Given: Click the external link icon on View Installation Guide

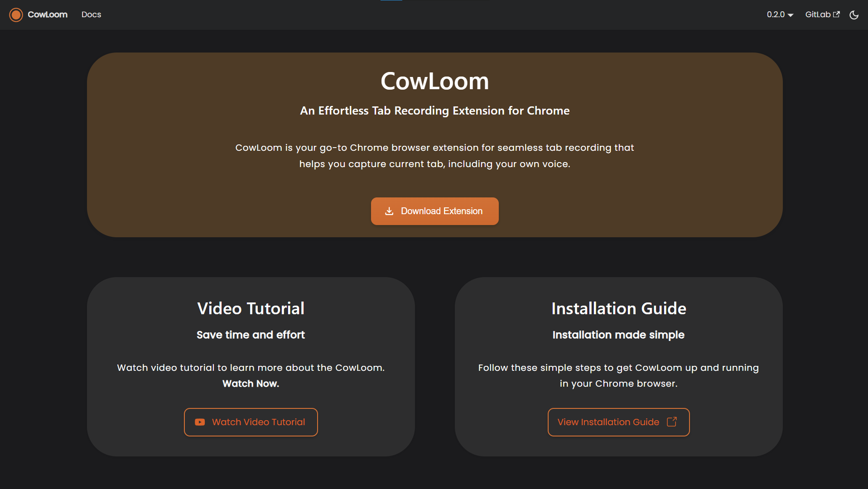Looking at the screenshot, I should [671, 422].
